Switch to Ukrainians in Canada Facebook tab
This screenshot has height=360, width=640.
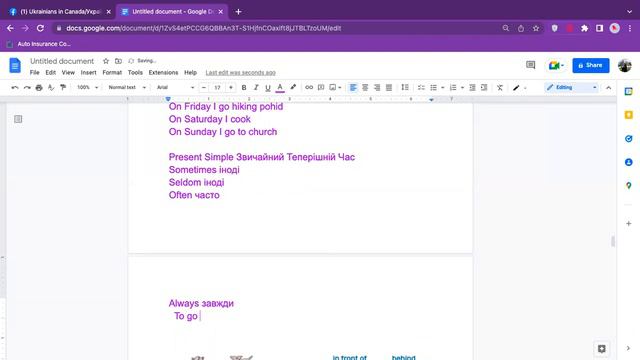point(60,12)
